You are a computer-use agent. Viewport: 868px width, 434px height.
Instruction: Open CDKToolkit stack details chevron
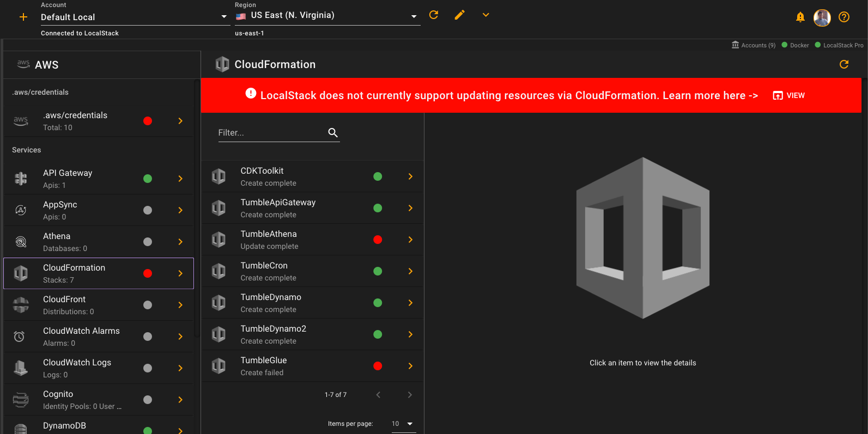(410, 176)
